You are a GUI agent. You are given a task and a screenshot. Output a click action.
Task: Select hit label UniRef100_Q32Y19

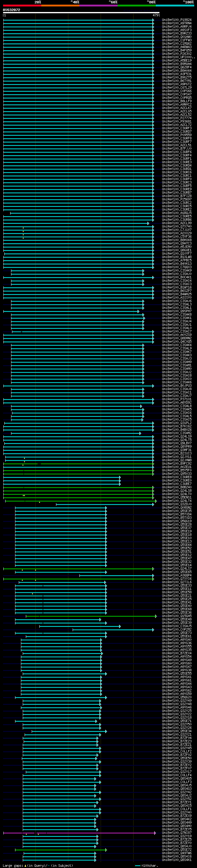click(x=177, y=836)
